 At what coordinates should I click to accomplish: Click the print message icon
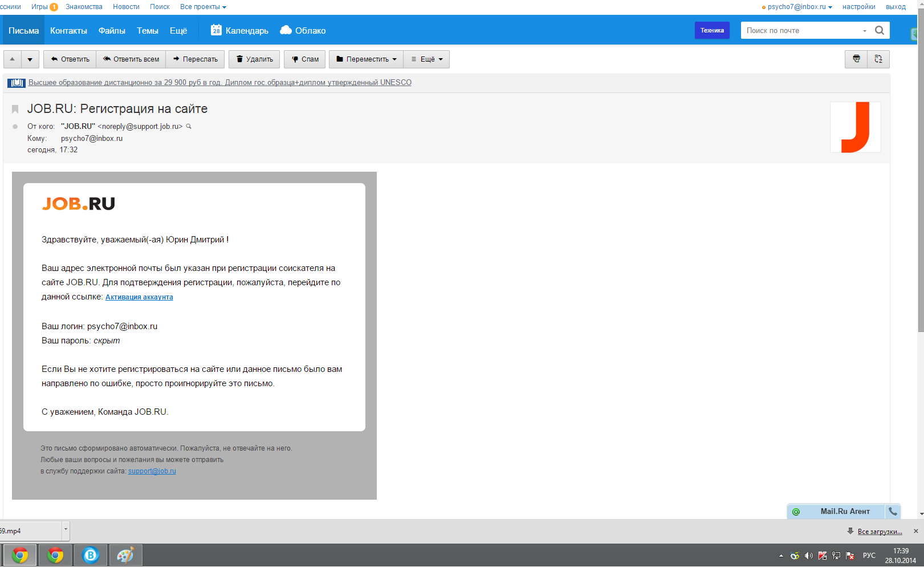(x=856, y=59)
